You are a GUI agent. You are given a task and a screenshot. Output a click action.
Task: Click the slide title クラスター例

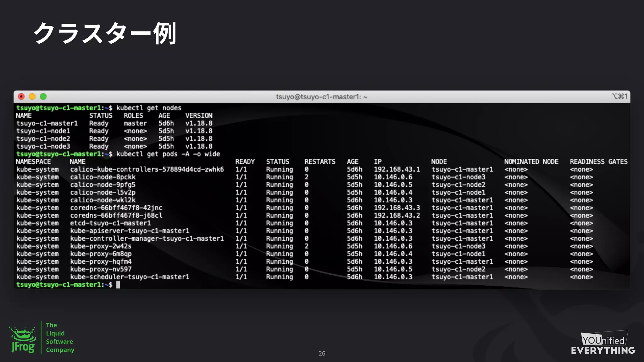click(x=105, y=34)
